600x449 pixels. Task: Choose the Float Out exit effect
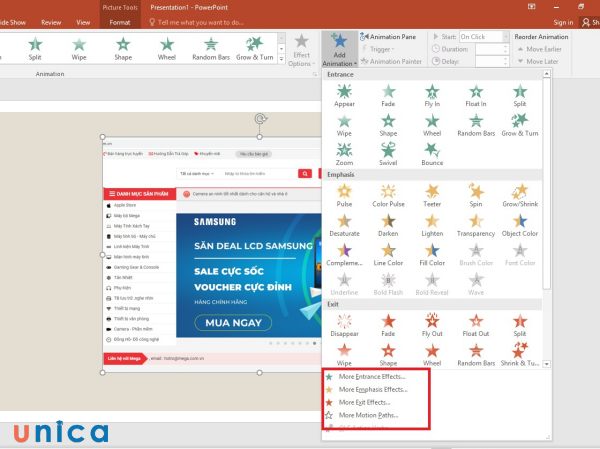pyautogui.click(x=476, y=325)
